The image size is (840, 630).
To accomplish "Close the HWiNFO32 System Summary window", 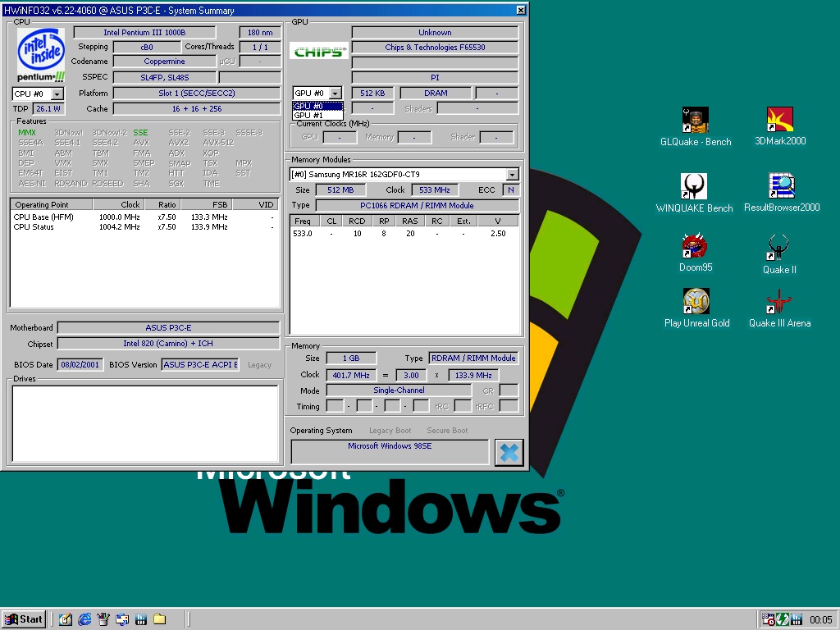I will (x=521, y=10).
